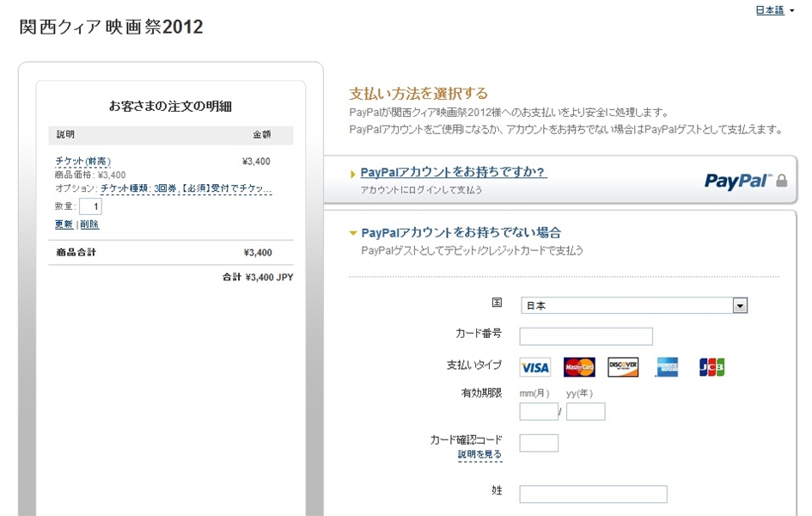Click the padlock security icon
This screenshot has width=812, height=516.
click(x=782, y=181)
